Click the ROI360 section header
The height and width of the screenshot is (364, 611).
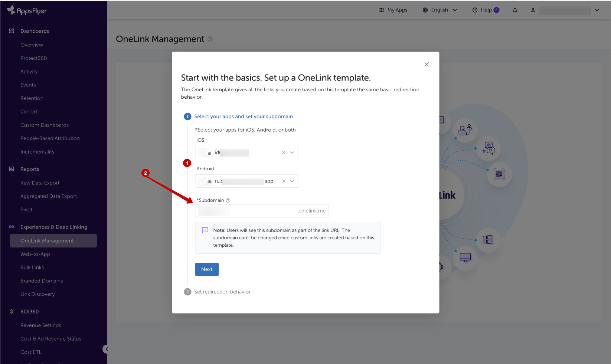30,312
